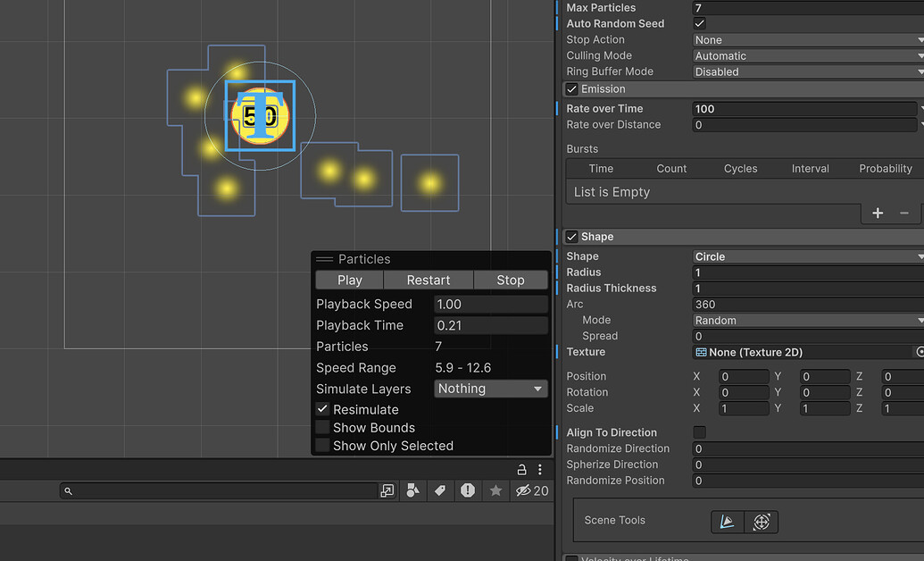Open the Arc Mode dropdown set to Random
The width and height of the screenshot is (924, 561).
click(x=803, y=320)
